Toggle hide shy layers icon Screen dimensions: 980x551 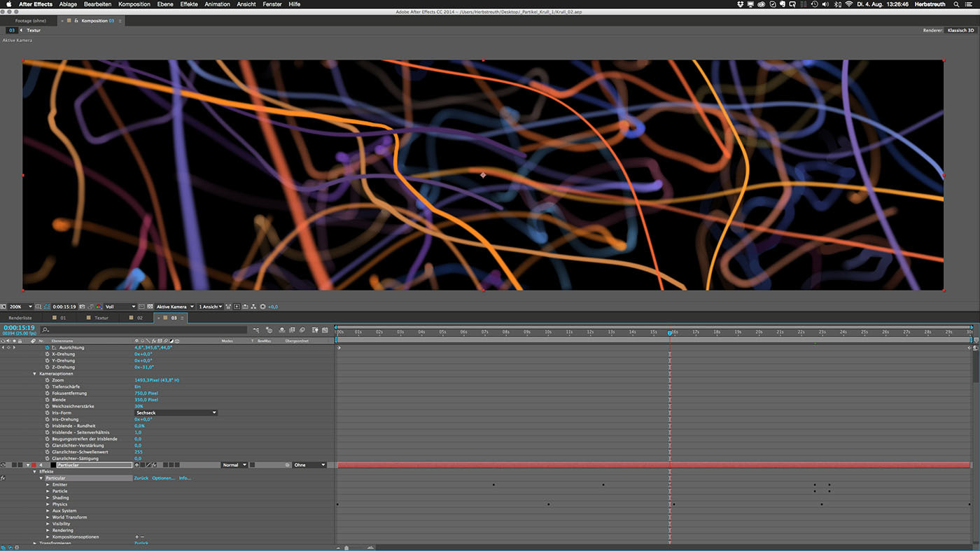[x=282, y=330]
